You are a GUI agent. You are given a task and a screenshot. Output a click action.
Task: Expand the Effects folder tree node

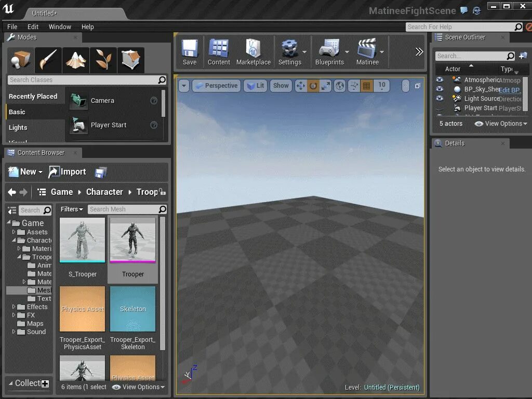(14, 307)
